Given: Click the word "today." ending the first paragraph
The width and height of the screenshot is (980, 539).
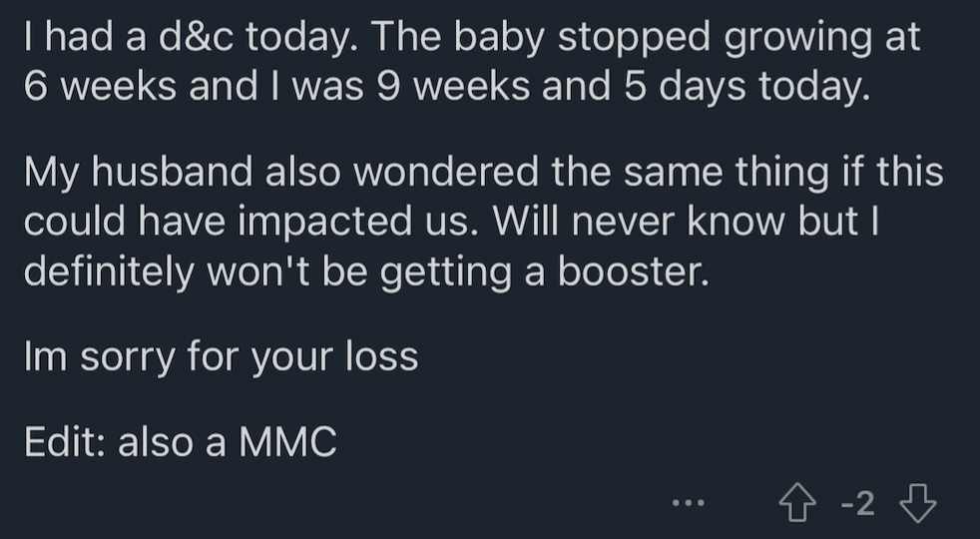Looking at the screenshot, I should [814, 89].
